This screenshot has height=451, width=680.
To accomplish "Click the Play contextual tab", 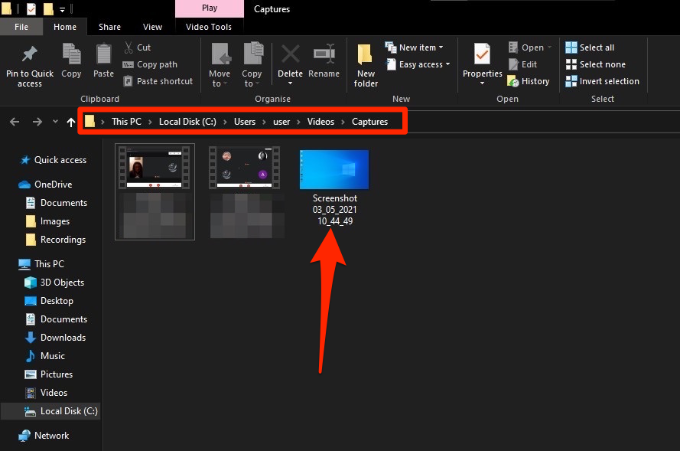I will [209, 8].
